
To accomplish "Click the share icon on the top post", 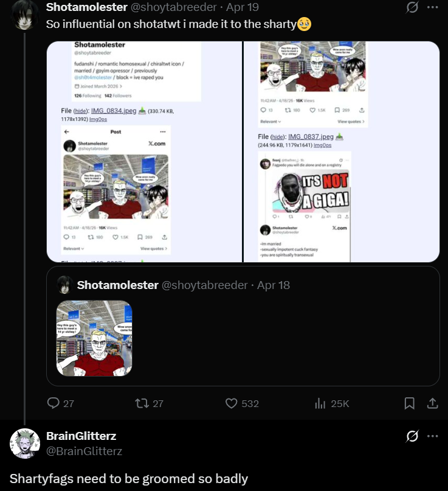I will 433,403.
